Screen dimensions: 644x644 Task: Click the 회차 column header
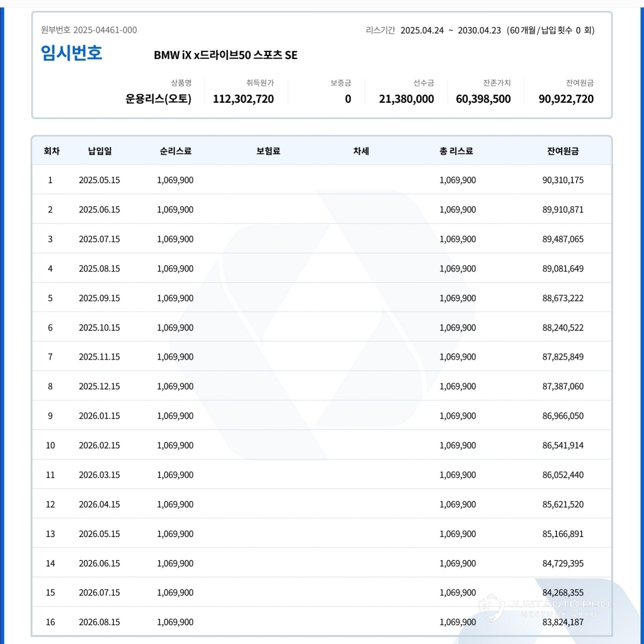coord(52,151)
